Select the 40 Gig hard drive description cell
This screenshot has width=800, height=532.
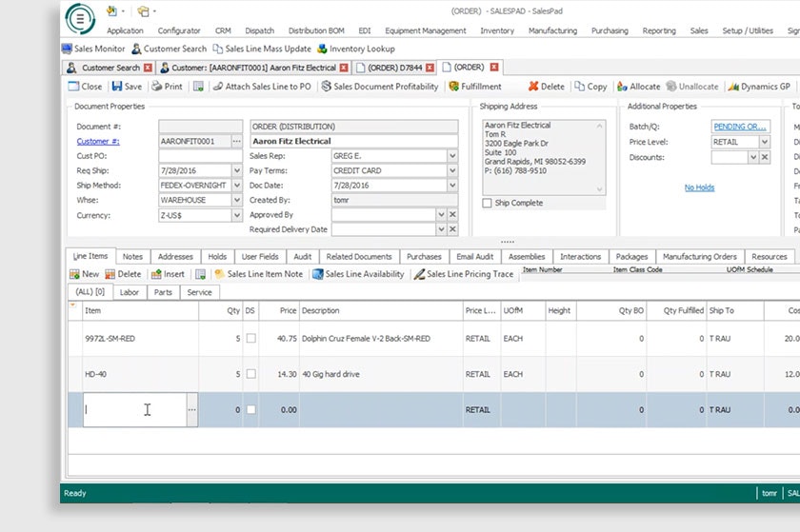click(381, 374)
